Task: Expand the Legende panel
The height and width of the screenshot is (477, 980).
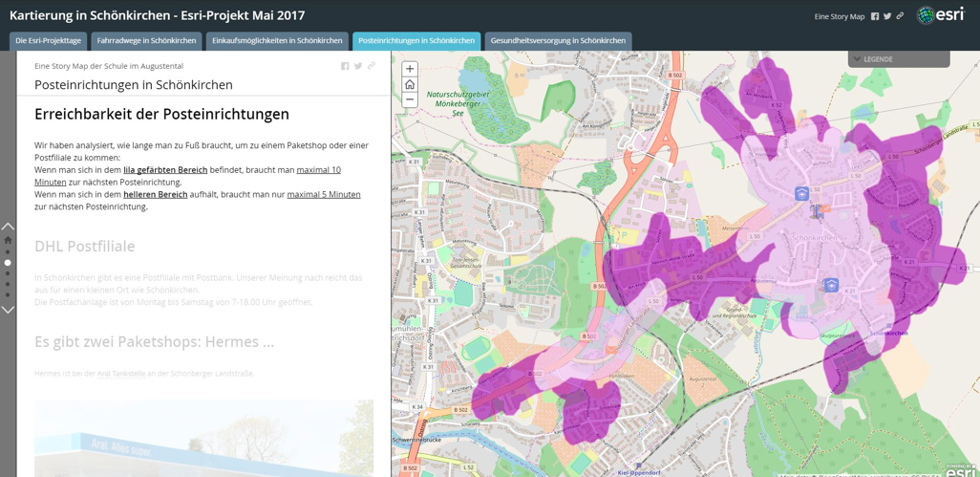Action: pos(898,59)
